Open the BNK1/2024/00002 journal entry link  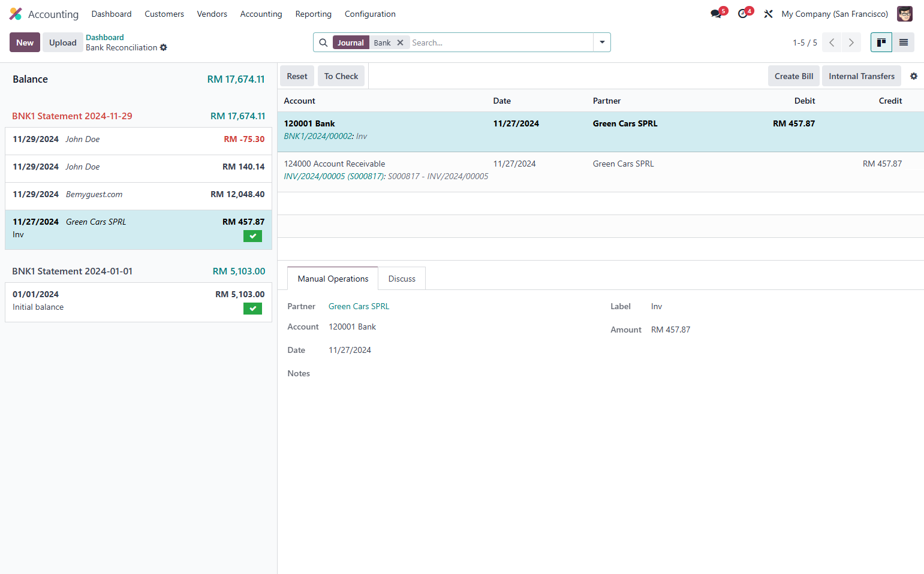tap(318, 136)
